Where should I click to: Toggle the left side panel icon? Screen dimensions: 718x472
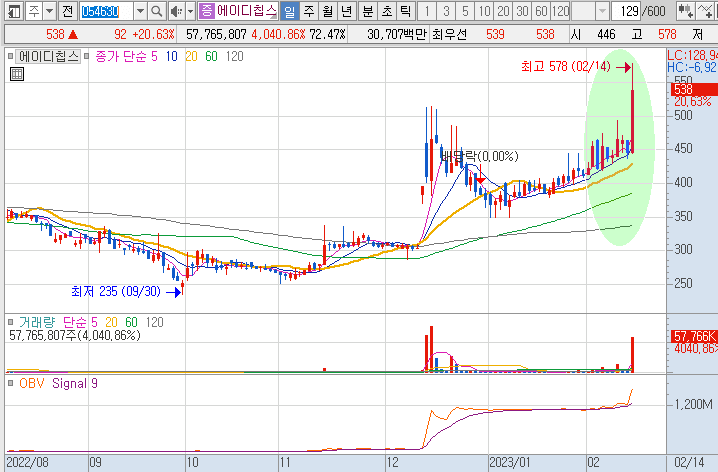coord(14,11)
